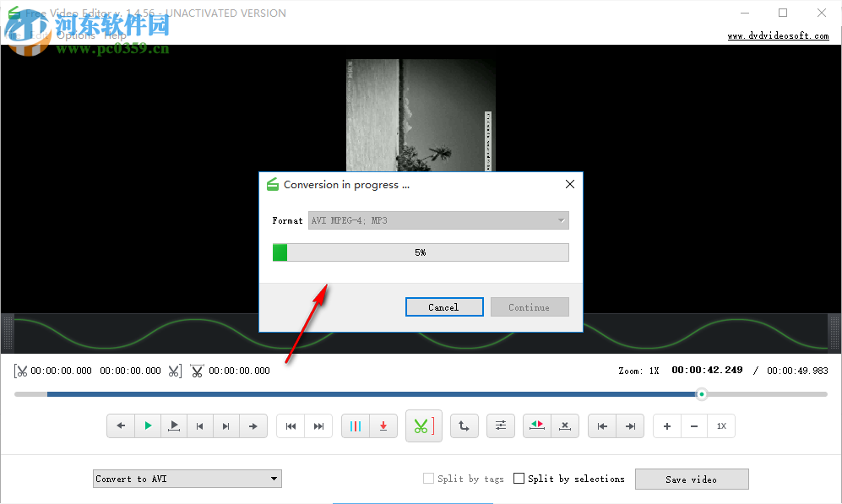Click the rotate video icon
The height and width of the screenshot is (504, 842).
click(464, 425)
